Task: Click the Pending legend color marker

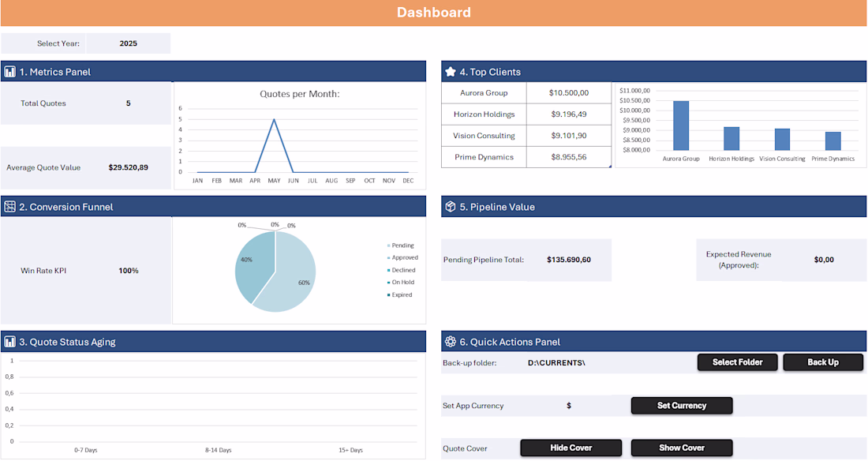Action: pyautogui.click(x=388, y=245)
